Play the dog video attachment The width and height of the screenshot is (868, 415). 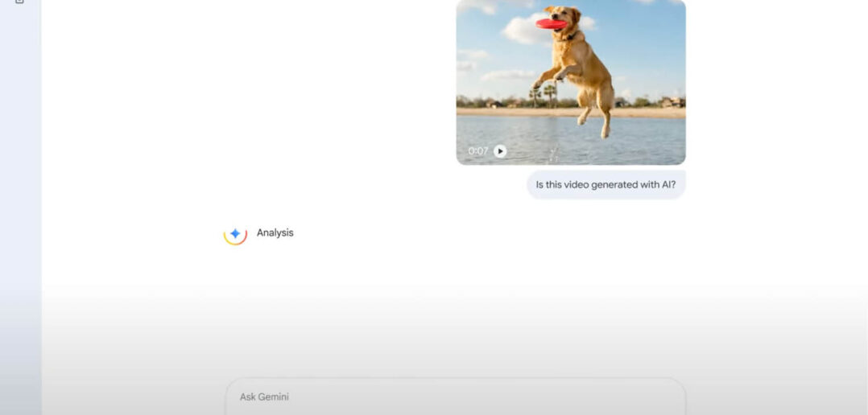[x=500, y=151]
